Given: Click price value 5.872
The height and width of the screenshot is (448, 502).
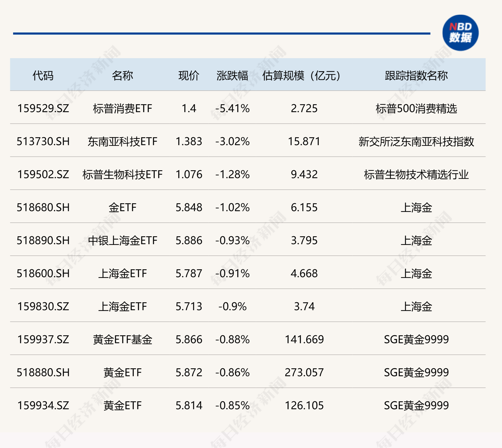Looking at the screenshot, I should click(189, 373).
